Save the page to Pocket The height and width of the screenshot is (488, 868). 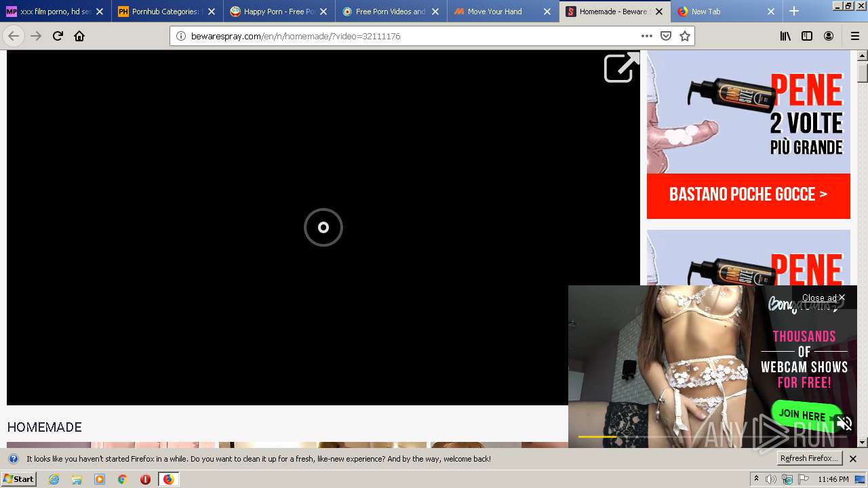pyautogui.click(x=665, y=36)
